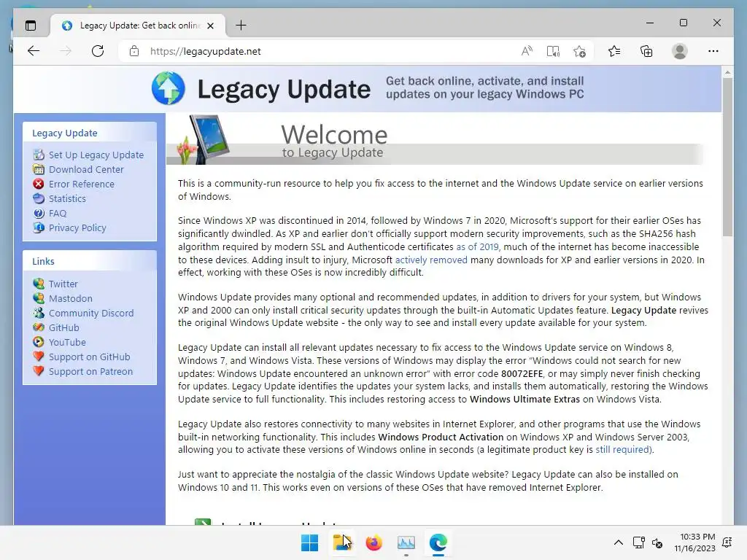The width and height of the screenshot is (747, 560).
Task: Close the Legacy Update tab
Action: [x=211, y=26]
